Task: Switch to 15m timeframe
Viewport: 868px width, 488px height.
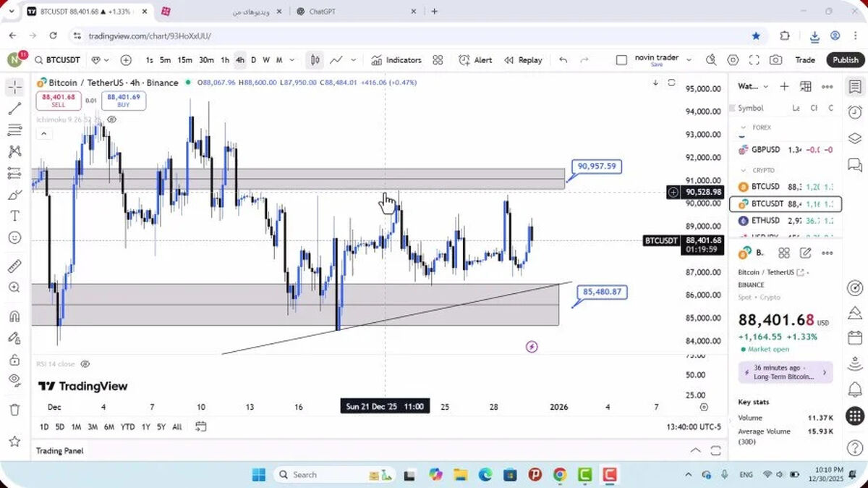Action: pos(185,60)
